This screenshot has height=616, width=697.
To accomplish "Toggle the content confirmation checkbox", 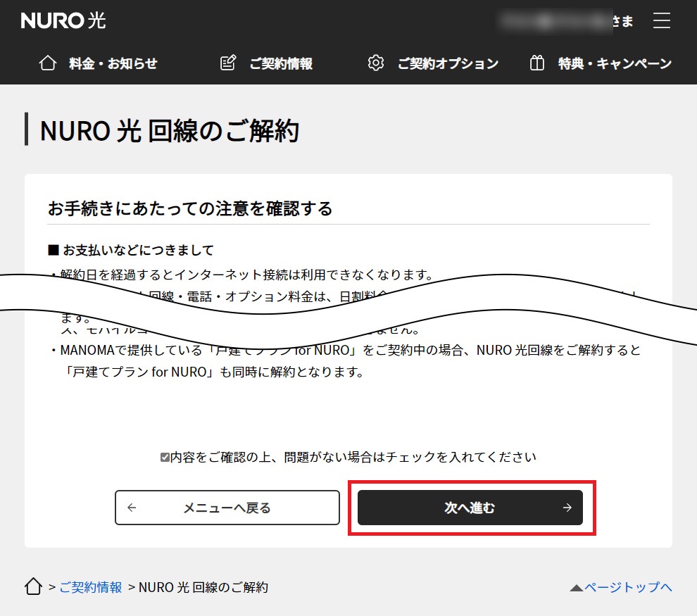I will pyautogui.click(x=165, y=458).
